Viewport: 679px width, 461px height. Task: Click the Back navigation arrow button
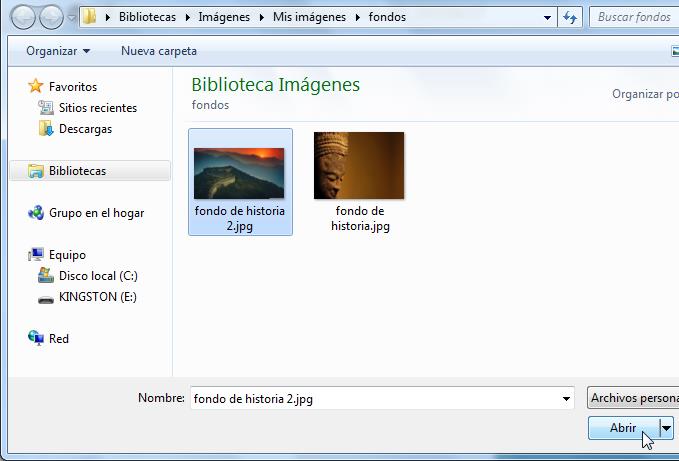(24, 17)
